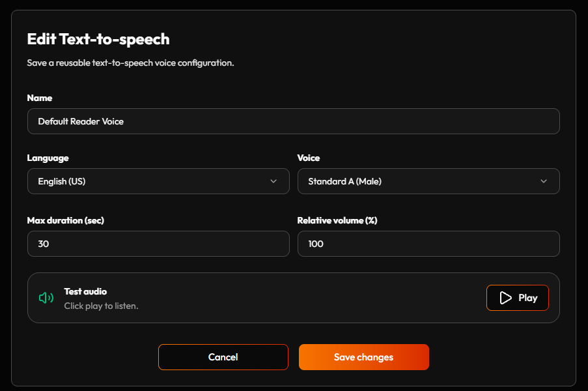Viewport: 588px width, 391px height.
Task: Click the "Language" field label
Action: coord(48,158)
